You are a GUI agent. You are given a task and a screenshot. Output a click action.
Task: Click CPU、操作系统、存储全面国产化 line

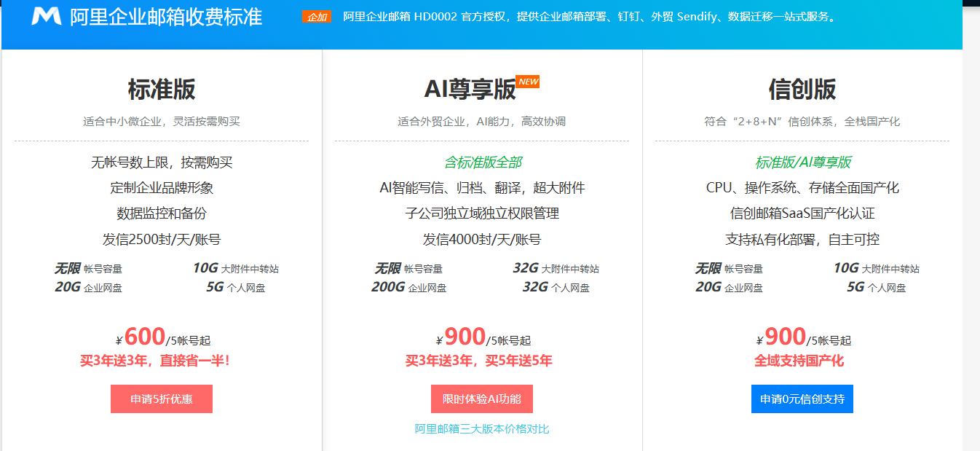pos(802,188)
